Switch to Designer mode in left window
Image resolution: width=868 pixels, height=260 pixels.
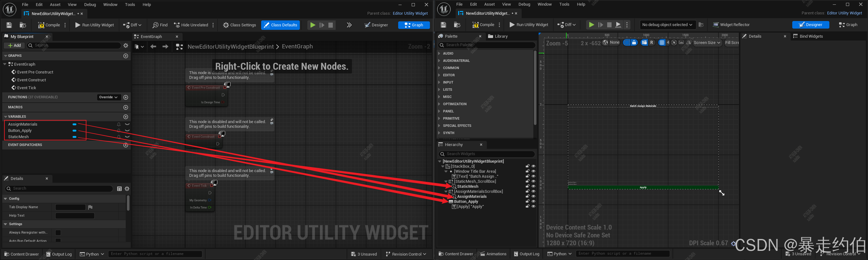coord(376,25)
